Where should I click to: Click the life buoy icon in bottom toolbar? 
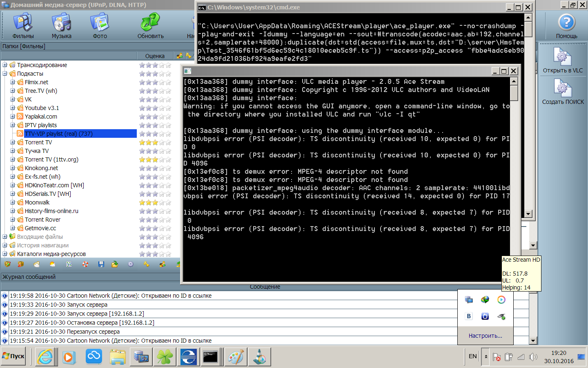(x=85, y=265)
